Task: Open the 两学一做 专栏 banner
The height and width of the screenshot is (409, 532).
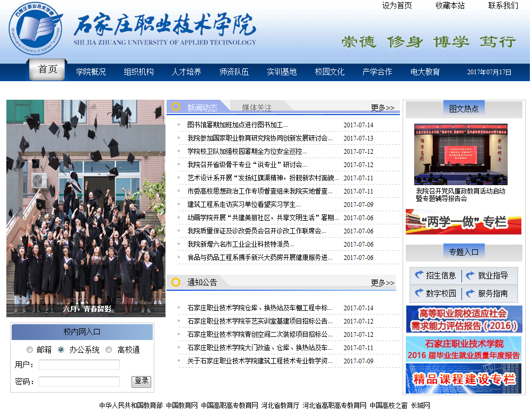Action: tap(463, 222)
